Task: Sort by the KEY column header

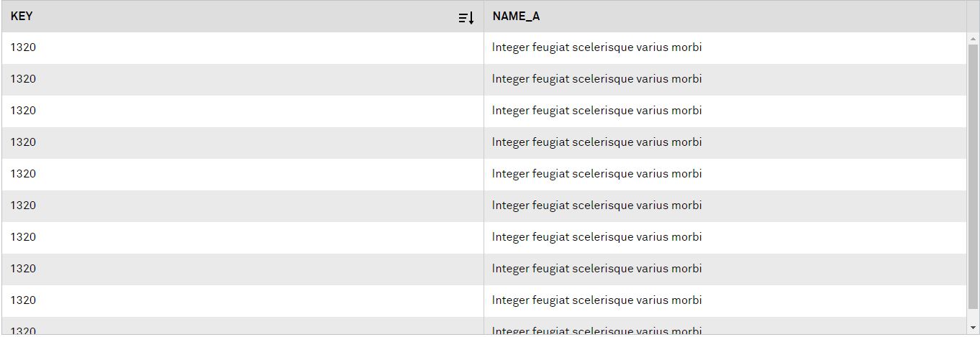Action: [x=22, y=17]
